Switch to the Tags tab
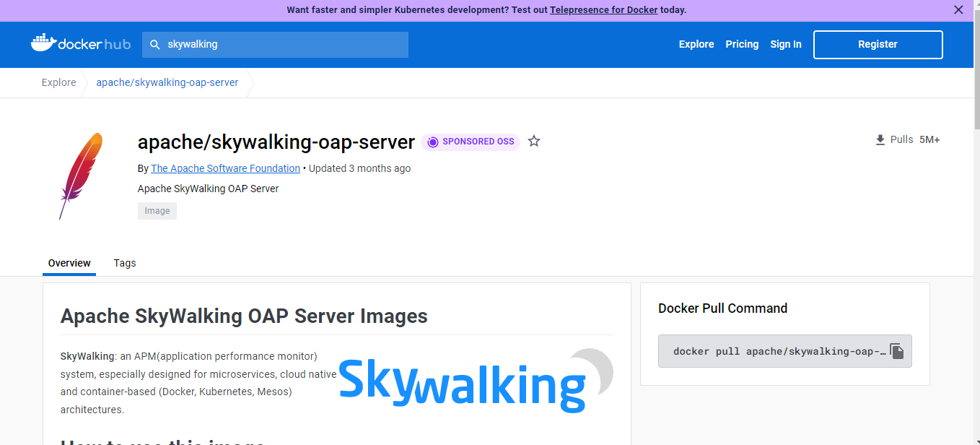This screenshot has width=980, height=445. [x=125, y=263]
